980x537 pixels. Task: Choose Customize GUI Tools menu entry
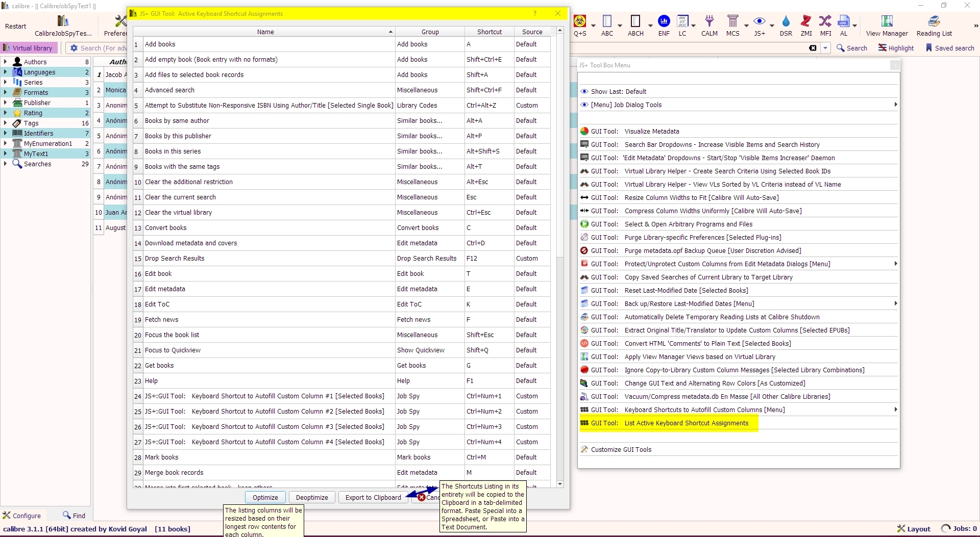pos(621,450)
